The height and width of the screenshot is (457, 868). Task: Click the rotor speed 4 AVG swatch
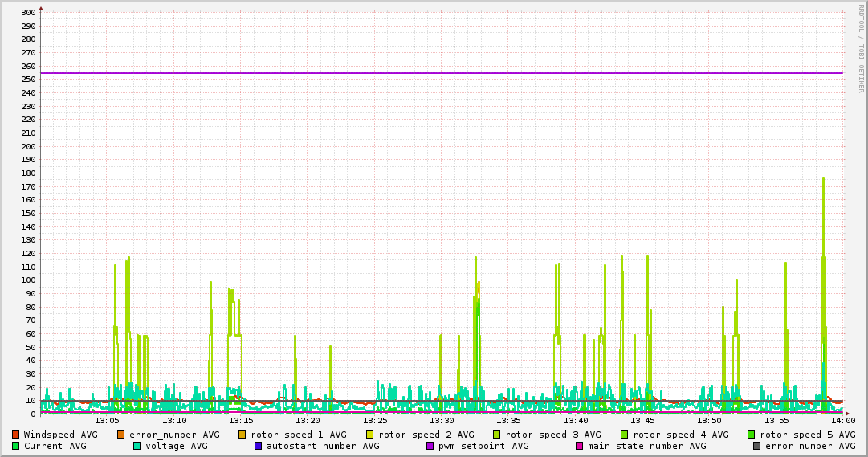(x=625, y=435)
